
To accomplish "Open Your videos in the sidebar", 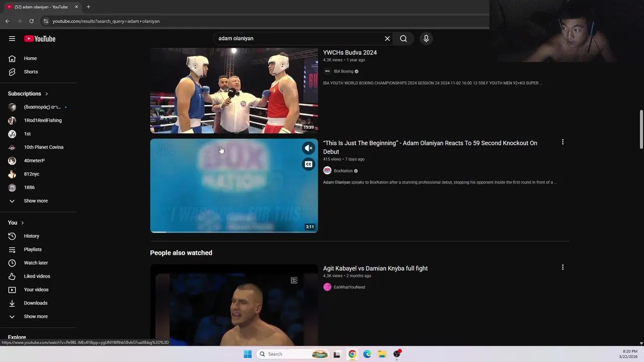I will [39, 290].
